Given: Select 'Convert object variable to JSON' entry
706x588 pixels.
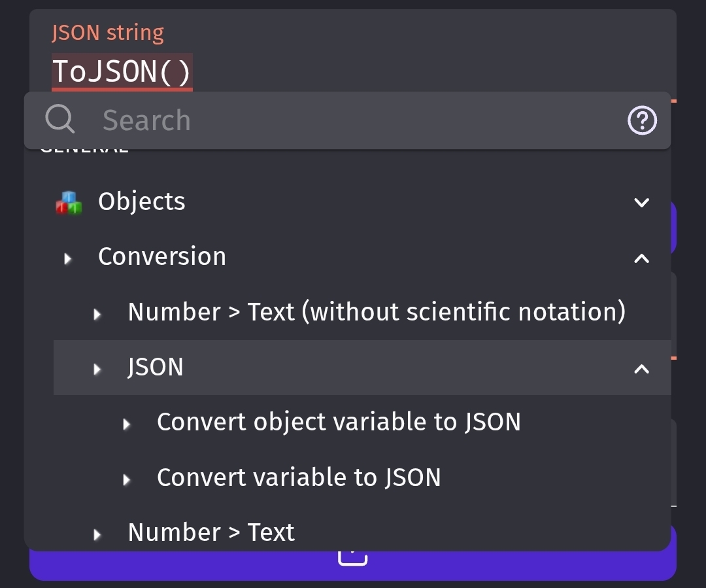Looking at the screenshot, I should (339, 423).
